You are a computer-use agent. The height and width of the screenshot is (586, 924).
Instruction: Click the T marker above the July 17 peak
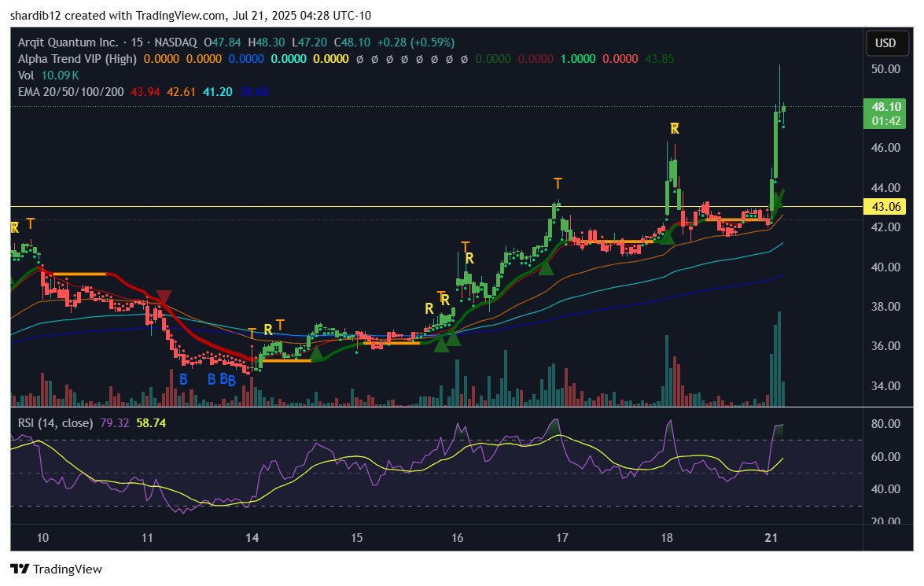coord(558,183)
